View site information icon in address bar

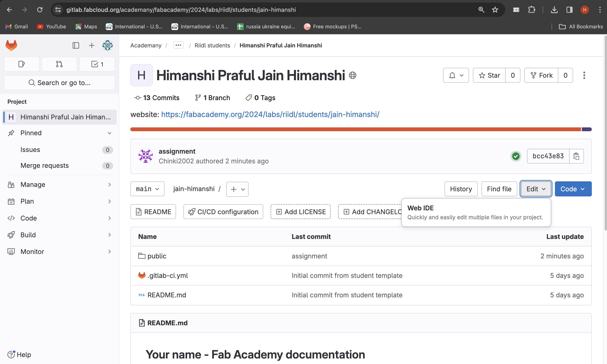click(58, 10)
